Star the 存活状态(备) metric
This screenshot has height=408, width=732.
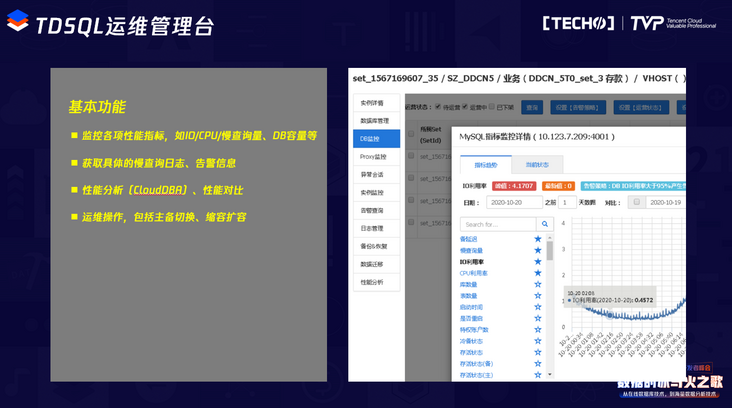538,364
